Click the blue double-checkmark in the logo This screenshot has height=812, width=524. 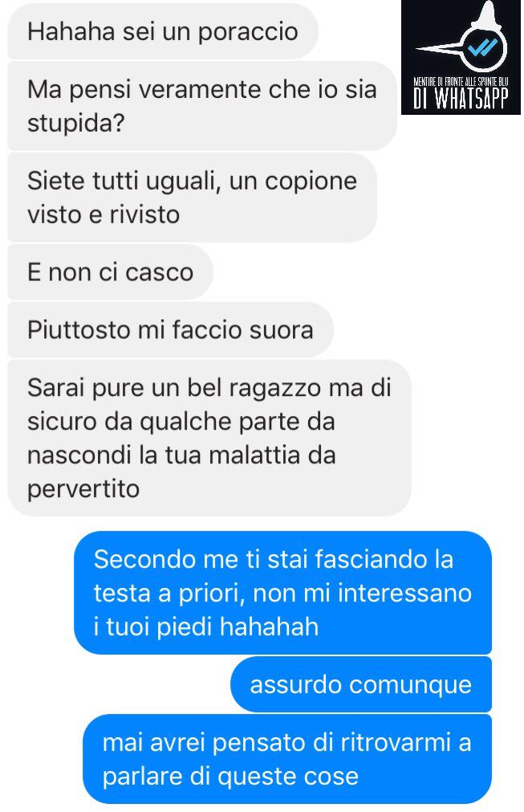(481, 47)
